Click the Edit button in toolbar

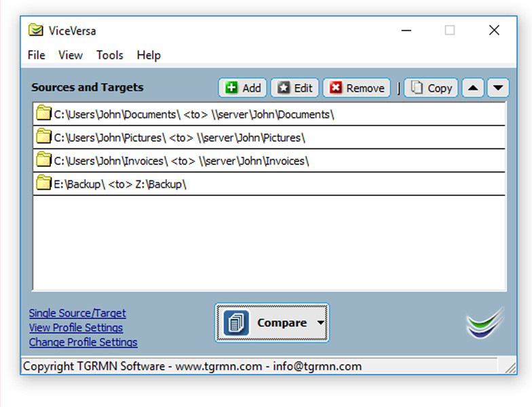pyautogui.click(x=294, y=88)
